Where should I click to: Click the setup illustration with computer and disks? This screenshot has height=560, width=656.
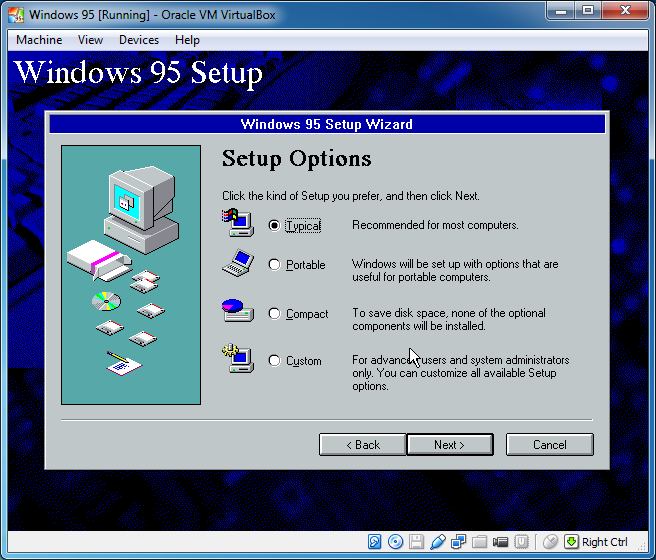click(x=131, y=275)
